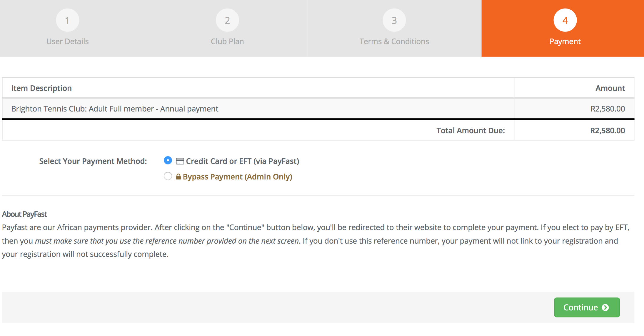Viewport: 644px width, 336px height.
Task: Select Credit Card or EFT radio button
Action: [168, 160]
